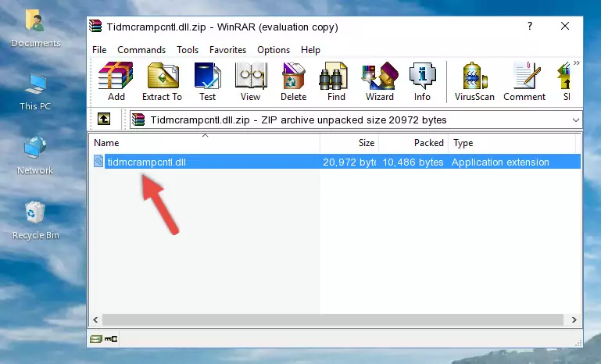Image resolution: width=601 pixels, height=364 pixels.
Task: Open the Help menu
Action: (310, 50)
